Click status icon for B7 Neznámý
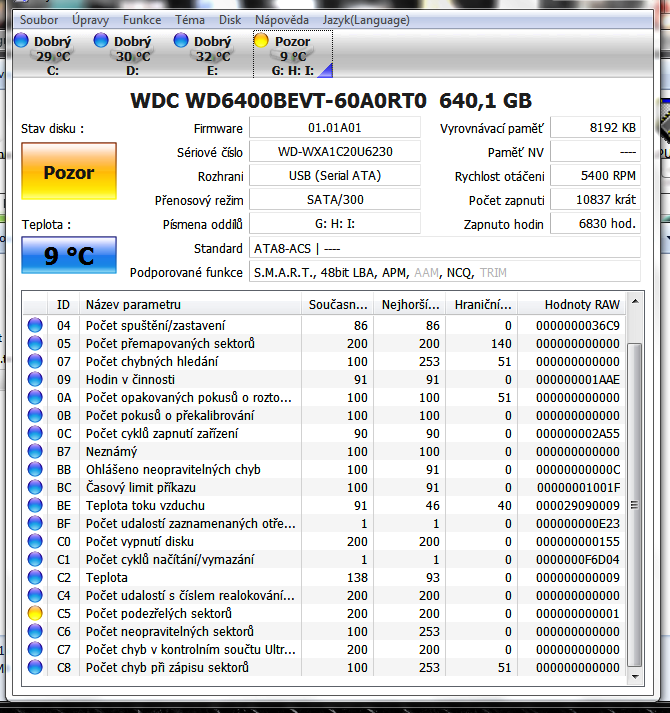 35,451
